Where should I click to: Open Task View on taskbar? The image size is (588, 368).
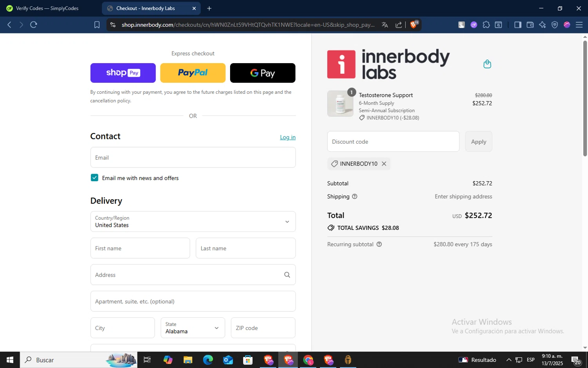[147, 360]
